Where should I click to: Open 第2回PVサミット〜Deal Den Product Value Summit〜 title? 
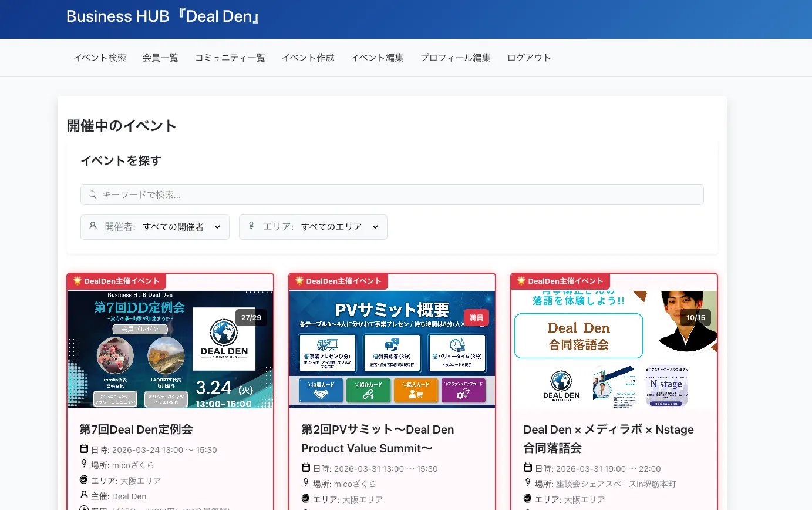click(x=378, y=439)
